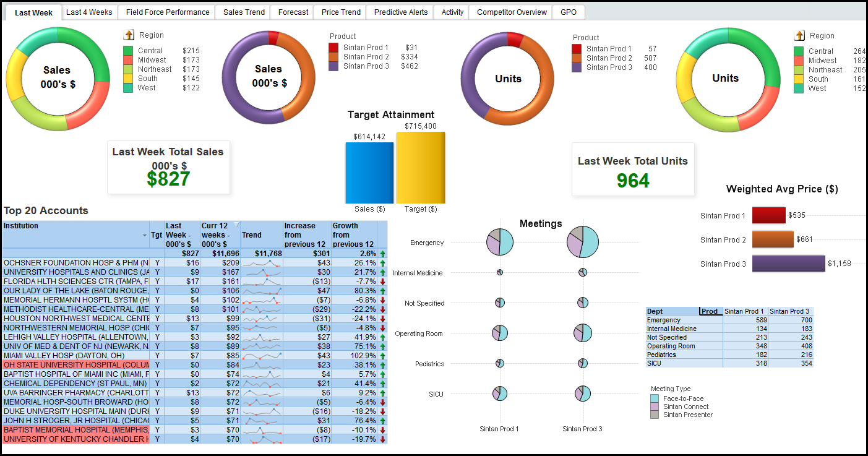
Task: Click Sintan Prod 3 purple swatch in Sales legend
Action: pos(333,66)
